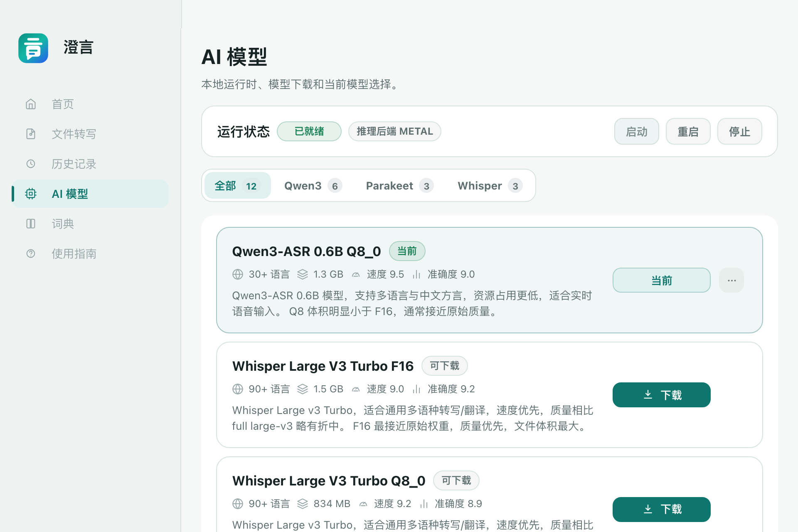The width and height of the screenshot is (798, 532).
Task: Click accuracy bars icon in Qwen3-ASR card
Action: tap(416, 274)
